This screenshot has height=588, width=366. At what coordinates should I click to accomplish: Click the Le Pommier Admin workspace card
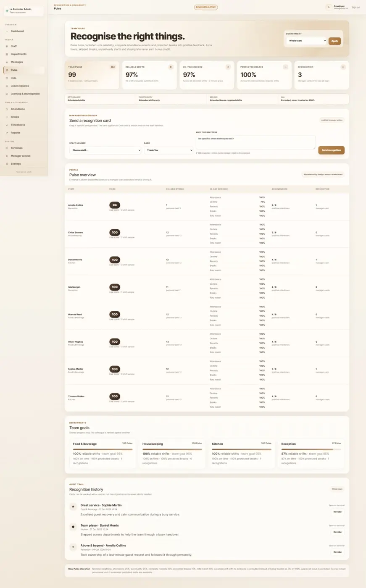[x=24, y=10]
